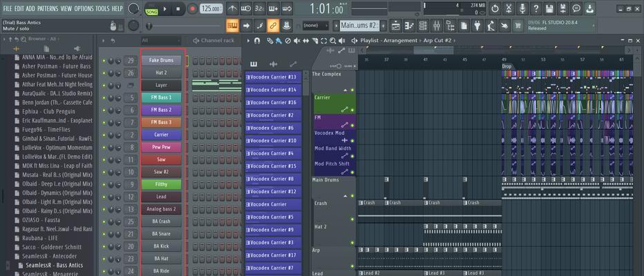Viewport: 644px width, 276px height.
Task: Toggle mute LED on Hat 2 channel
Action: [104, 73]
